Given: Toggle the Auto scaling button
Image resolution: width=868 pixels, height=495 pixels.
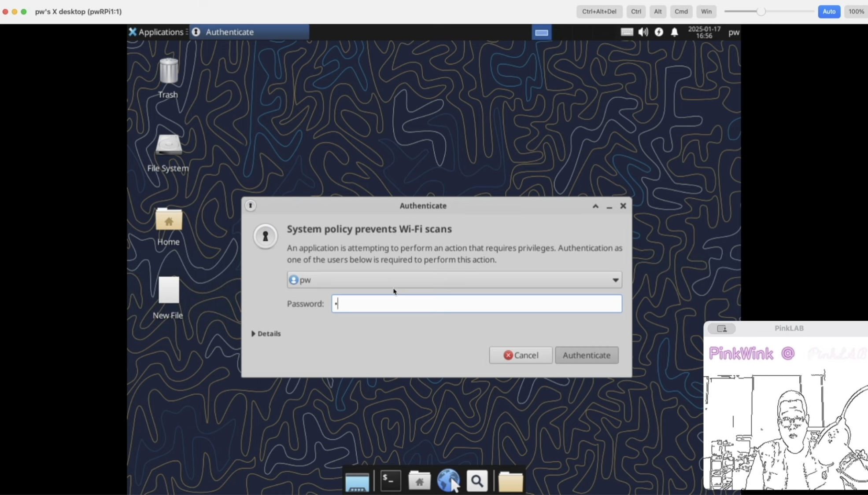Looking at the screenshot, I should coord(828,11).
